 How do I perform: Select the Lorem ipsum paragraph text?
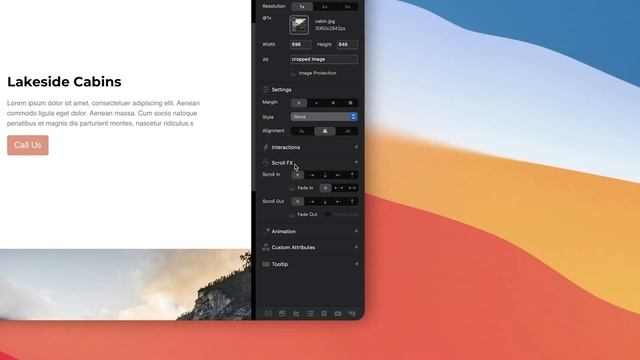(104, 113)
